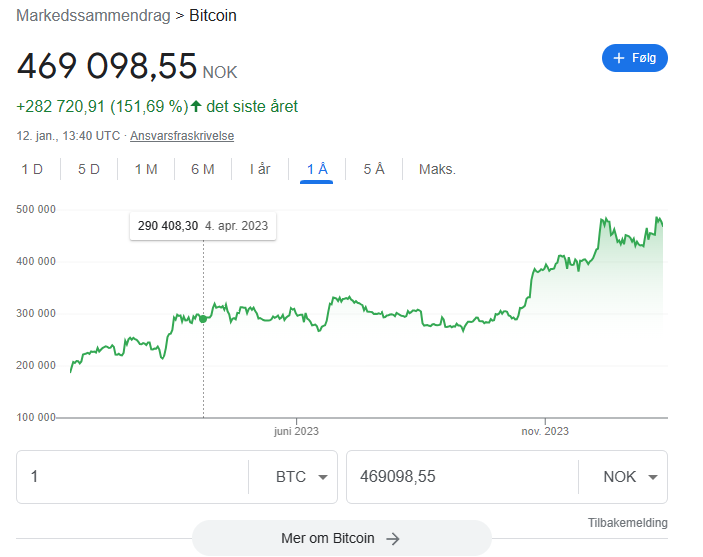Open the Markedssammendrag breadcrumb link
The image size is (703, 557).
click(93, 16)
